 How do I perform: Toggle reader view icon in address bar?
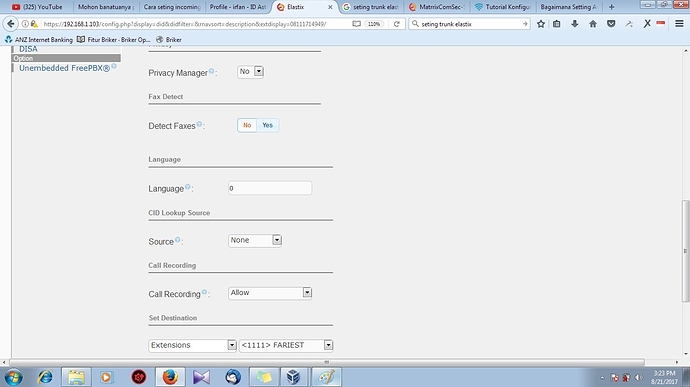click(x=356, y=24)
